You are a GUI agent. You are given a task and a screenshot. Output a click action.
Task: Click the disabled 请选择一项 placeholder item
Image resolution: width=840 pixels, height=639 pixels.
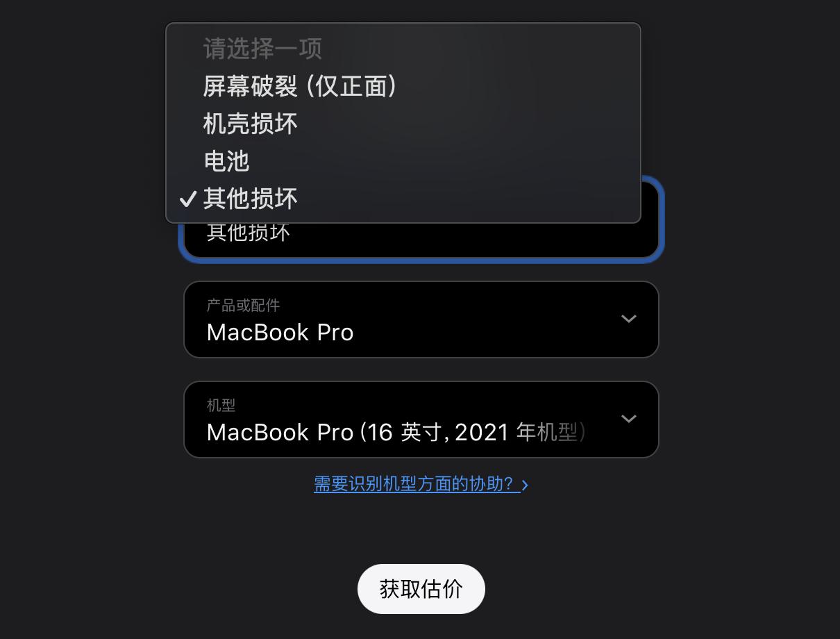(403, 49)
